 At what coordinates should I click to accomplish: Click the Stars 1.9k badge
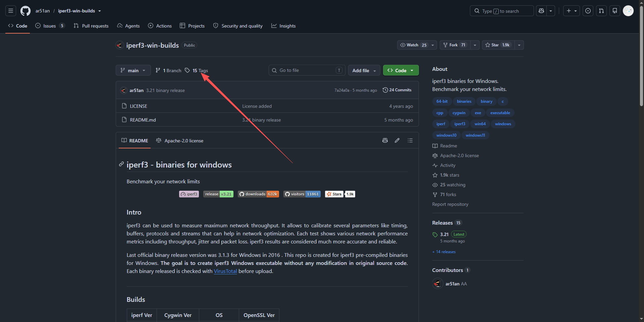coord(340,194)
